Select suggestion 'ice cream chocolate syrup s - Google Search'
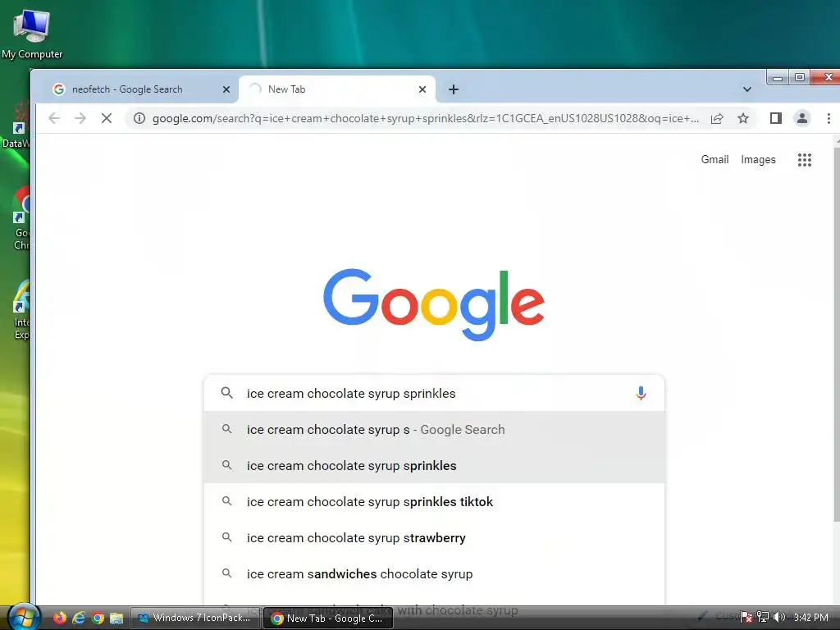Screen dimensions: 840x630 coord(434,430)
